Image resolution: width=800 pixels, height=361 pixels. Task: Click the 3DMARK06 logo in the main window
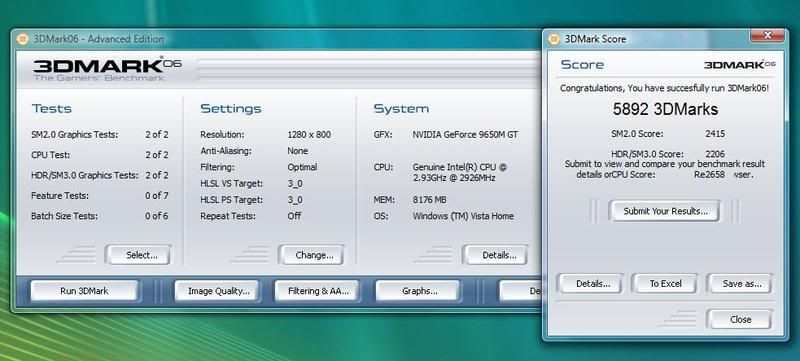(x=107, y=69)
